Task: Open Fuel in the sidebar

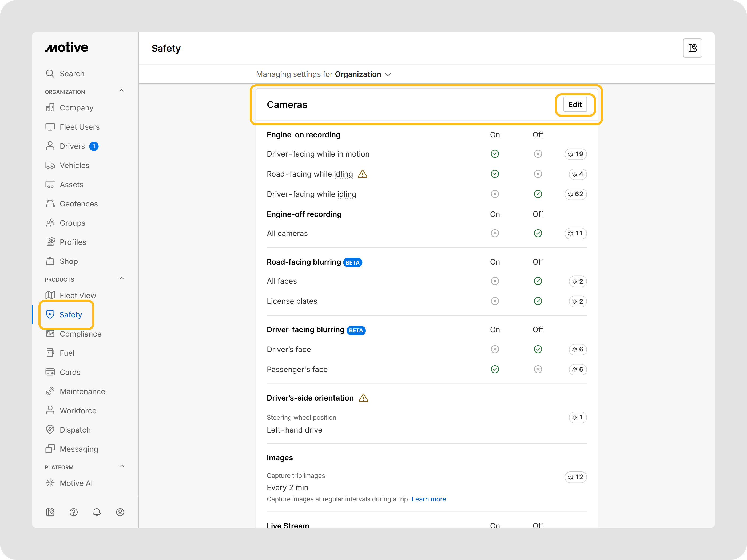Action: (x=60, y=353)
